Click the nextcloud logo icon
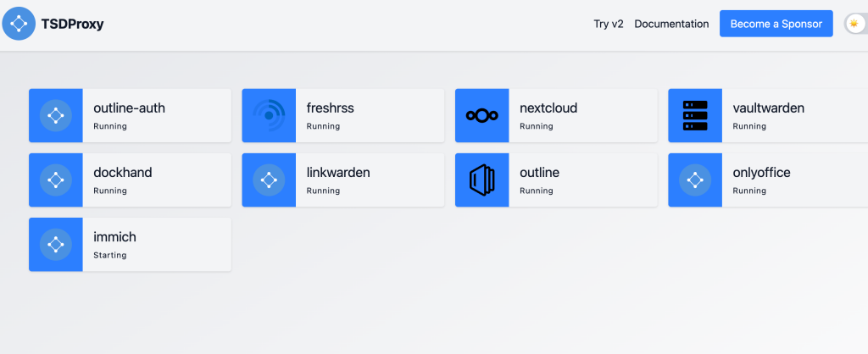The width and height of the screenshot is (868, 354). pos(481,115)
